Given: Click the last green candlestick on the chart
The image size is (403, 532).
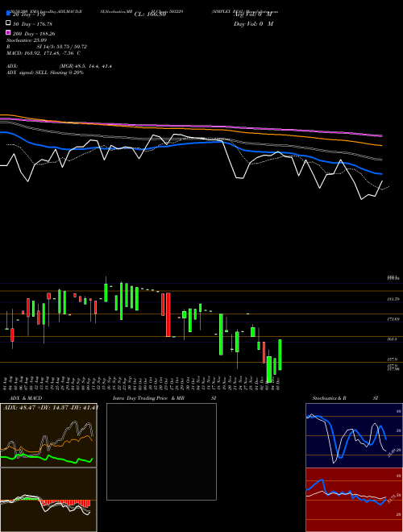Looking at the screenshot, I should coord(280,355).
